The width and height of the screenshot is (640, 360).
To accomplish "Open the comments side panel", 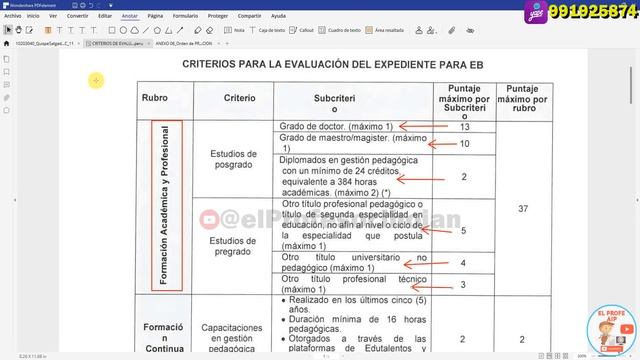I will click(7, 85).
